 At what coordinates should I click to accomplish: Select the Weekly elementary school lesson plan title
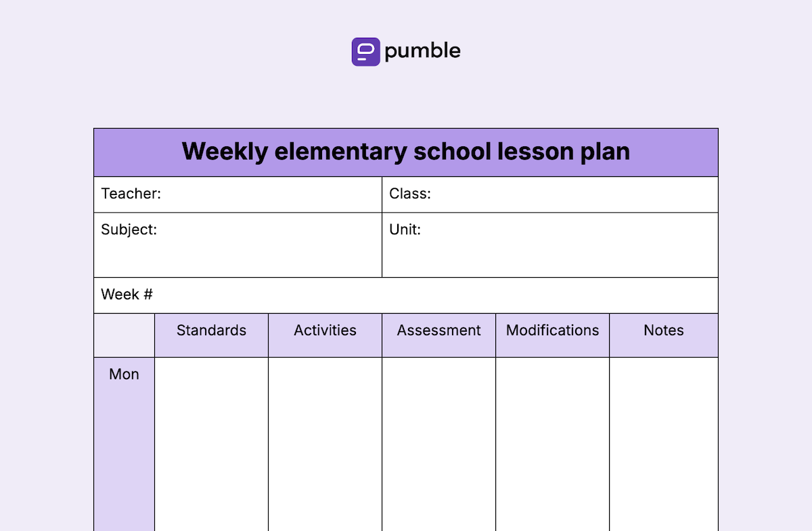tap(406, 152)
